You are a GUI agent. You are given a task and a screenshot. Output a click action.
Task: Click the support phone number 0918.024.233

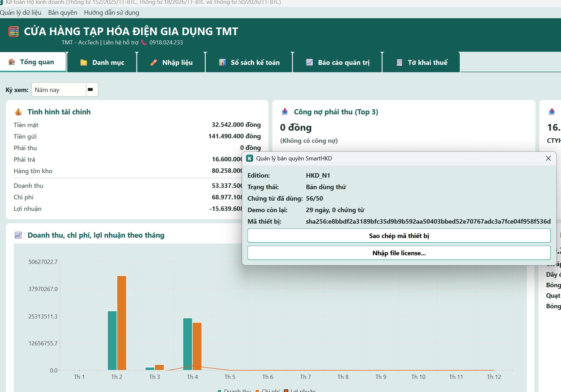coord(166,42)
